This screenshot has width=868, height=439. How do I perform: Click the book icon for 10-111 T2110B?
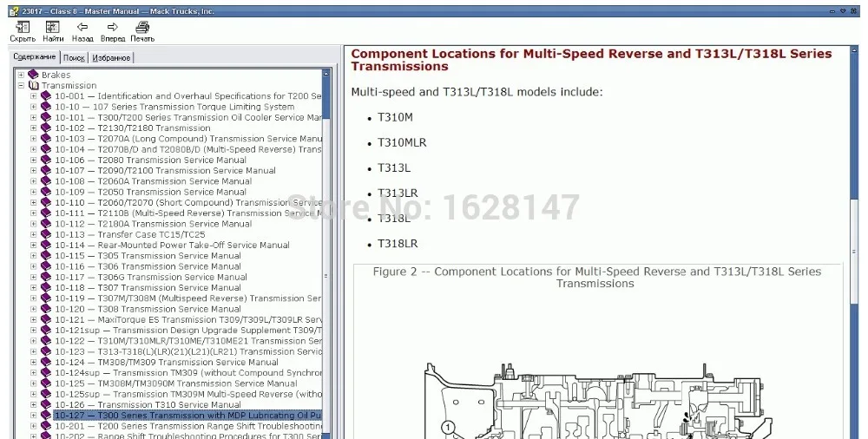tap(46, 213)
